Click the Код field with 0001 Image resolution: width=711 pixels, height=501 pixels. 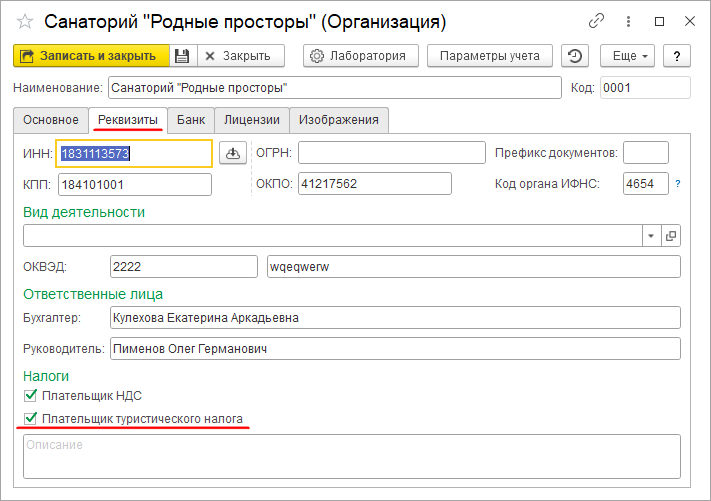click(x=645, y=88)
